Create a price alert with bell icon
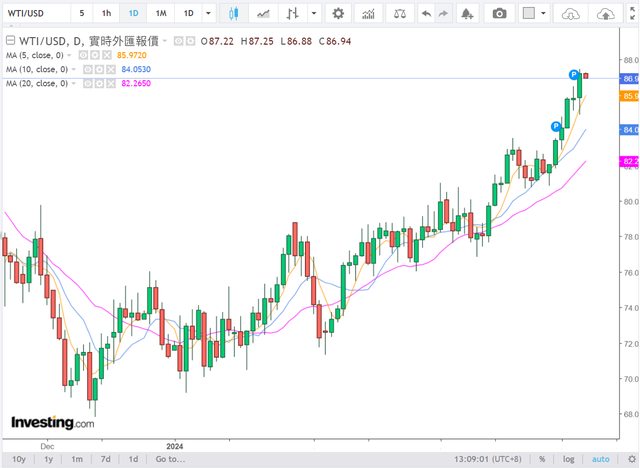 (468, 14)
